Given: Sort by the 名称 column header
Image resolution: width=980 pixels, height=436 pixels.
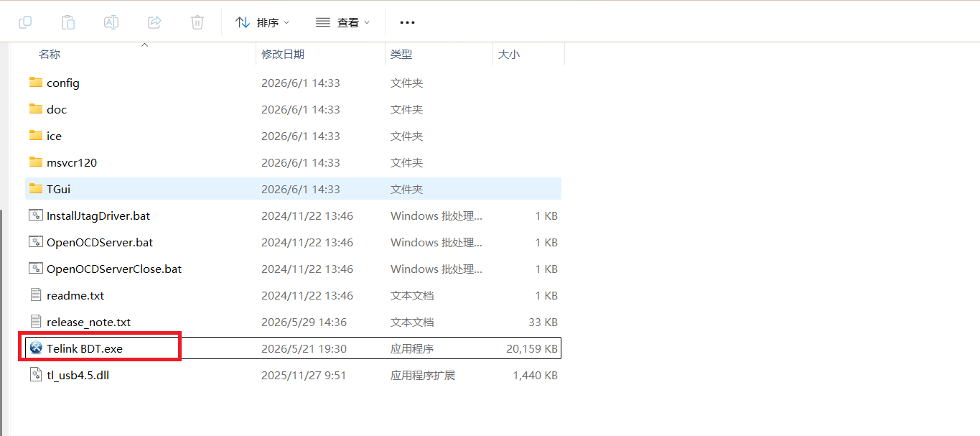Looking at the screenshot, I should (50, 55).
